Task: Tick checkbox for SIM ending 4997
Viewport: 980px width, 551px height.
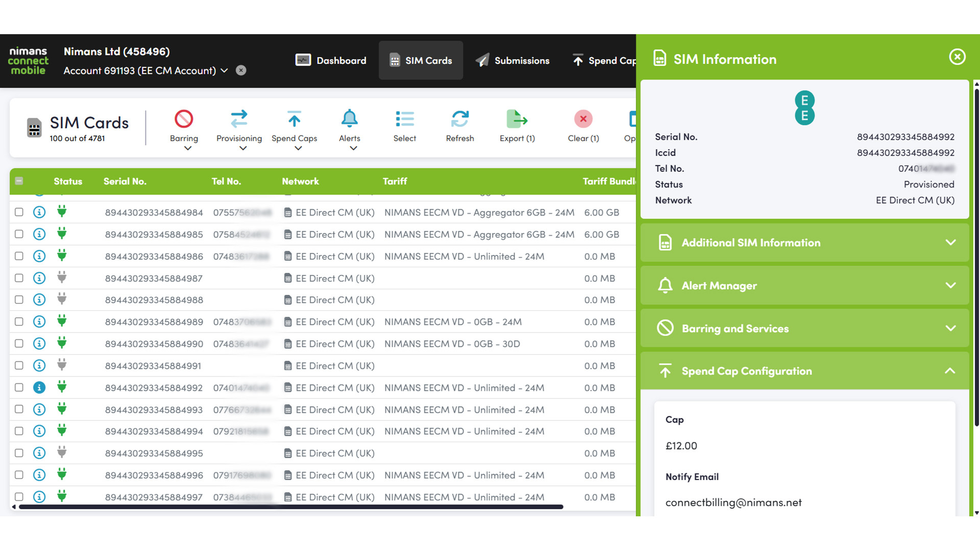Action: [19, 497]
